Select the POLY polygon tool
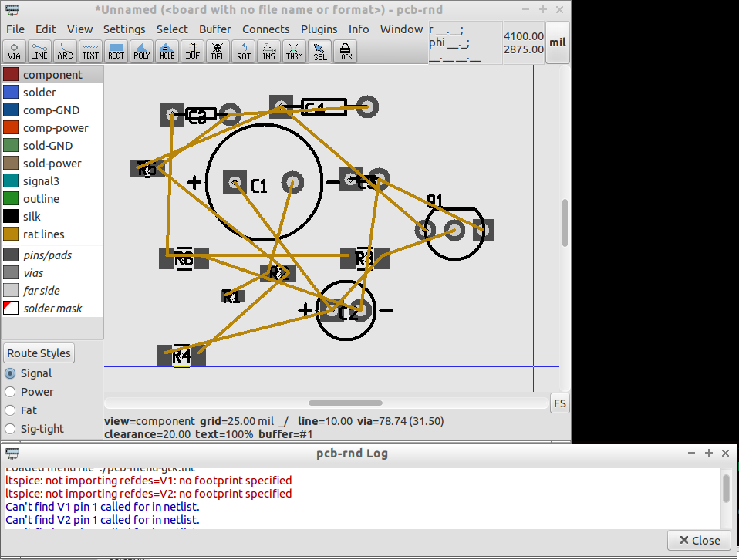 pyautogui.click(x=141, y=51)
